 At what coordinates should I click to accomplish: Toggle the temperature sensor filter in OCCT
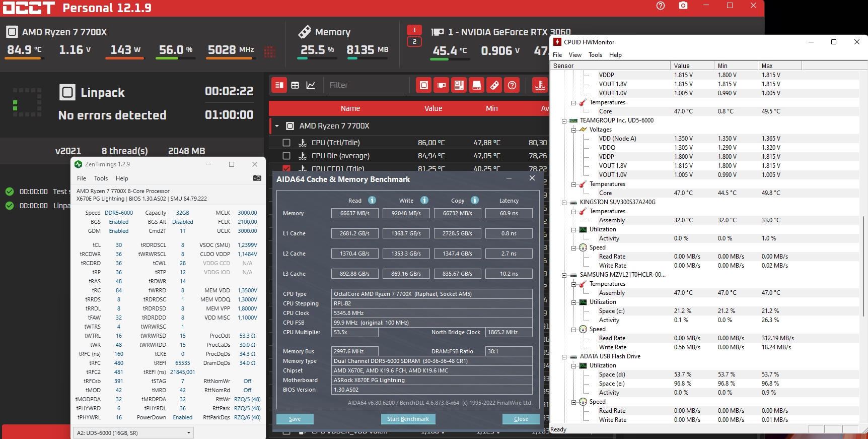point(540,85)
